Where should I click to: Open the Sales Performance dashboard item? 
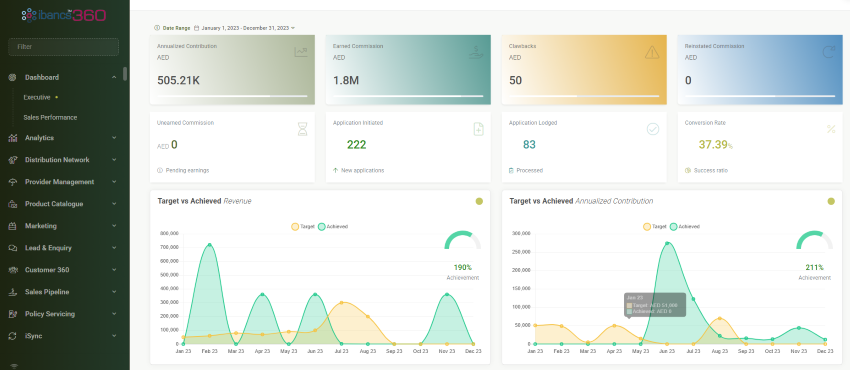click(x=50, y=118)
